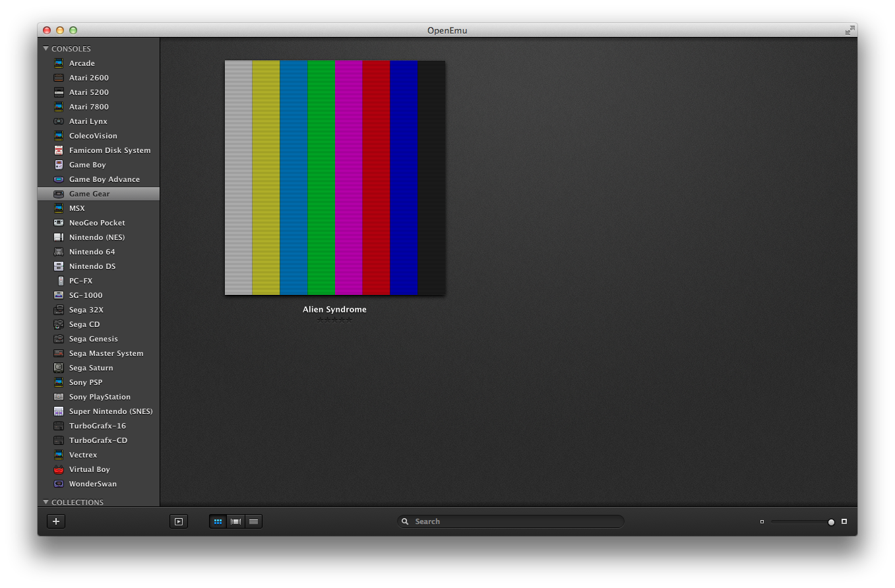The height and width of the screenshot is (588, 895).
Task: Switch to cover flow view
Action: (x=236, y=521)
